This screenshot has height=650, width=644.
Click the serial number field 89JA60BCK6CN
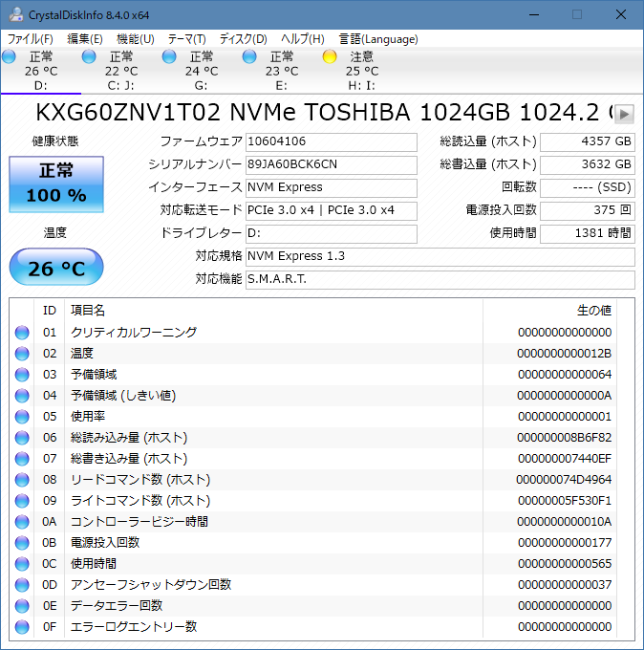point(332,165)
